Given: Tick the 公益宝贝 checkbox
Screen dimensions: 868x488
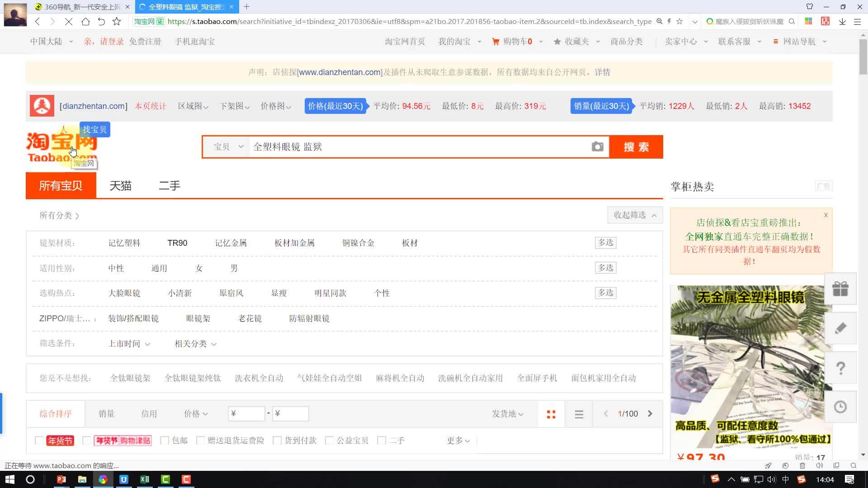Looking at the screenshot, I should [330, 441].
